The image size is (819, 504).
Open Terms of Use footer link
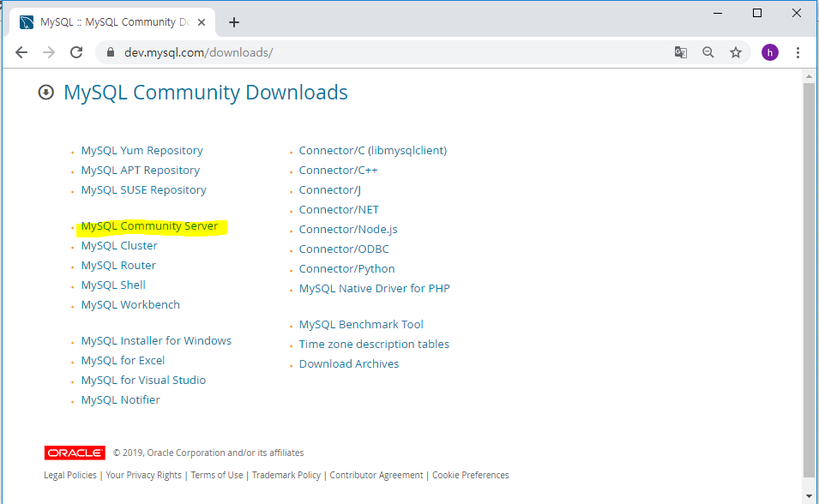coord(217,475)
